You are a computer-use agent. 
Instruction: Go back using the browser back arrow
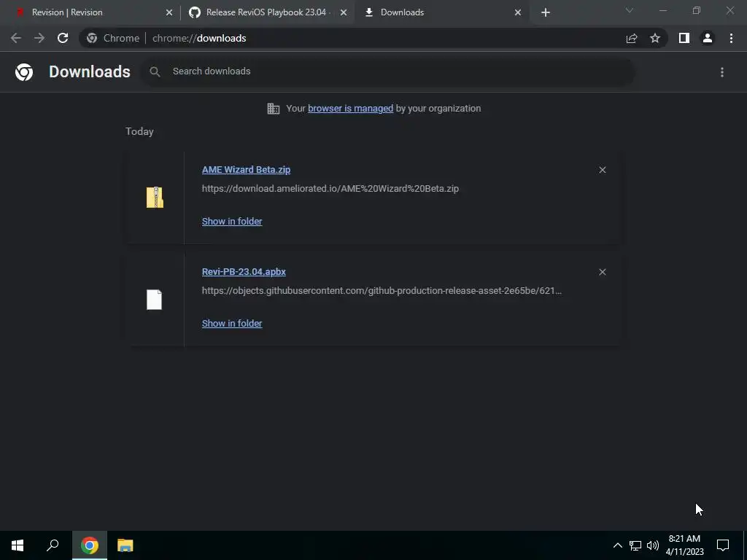click(x=16, y=38)
